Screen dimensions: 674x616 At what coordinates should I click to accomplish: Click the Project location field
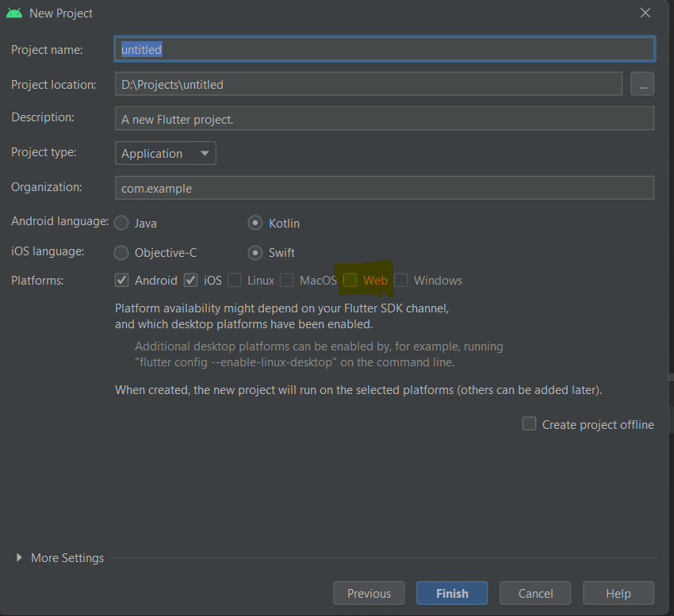[369, 84]
